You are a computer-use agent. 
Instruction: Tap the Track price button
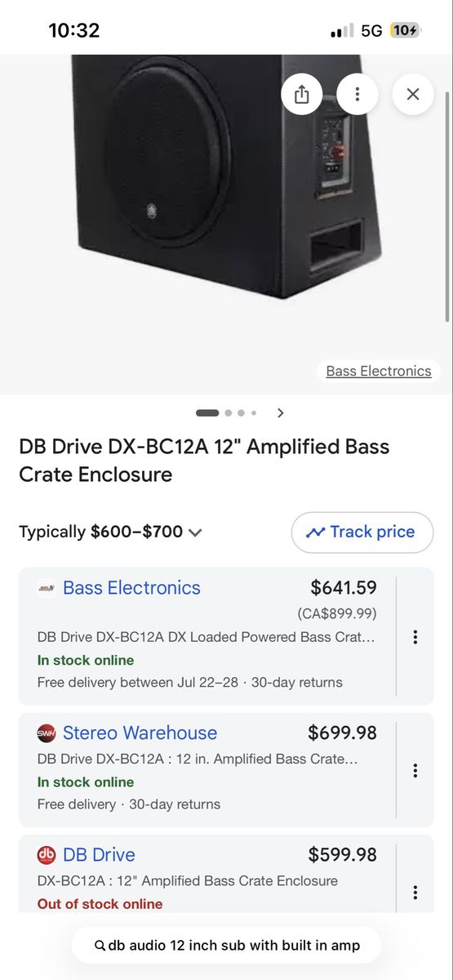click(362, 532)
